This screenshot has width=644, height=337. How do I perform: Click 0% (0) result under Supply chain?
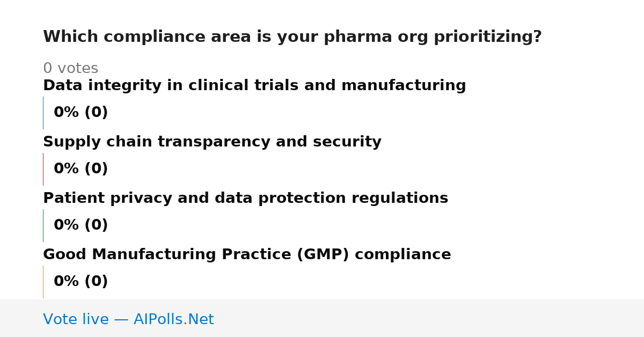(x=80, y=169)
